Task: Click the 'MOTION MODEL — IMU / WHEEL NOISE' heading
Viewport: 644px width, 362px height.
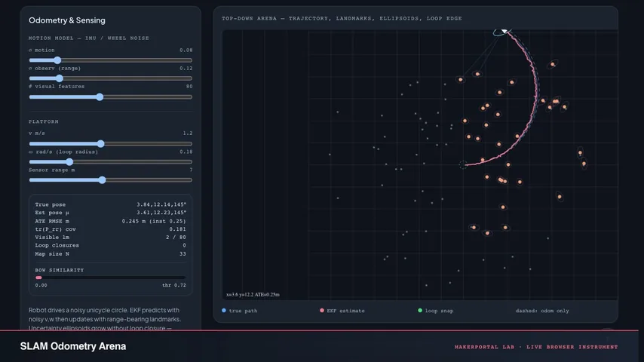Action: 89,38
